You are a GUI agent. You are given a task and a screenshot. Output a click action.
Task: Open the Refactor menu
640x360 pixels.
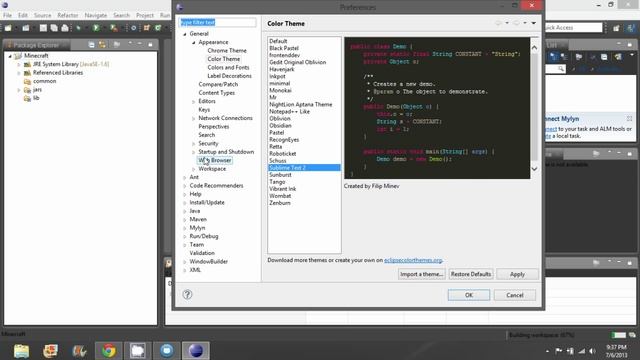(x=68, y=15)
